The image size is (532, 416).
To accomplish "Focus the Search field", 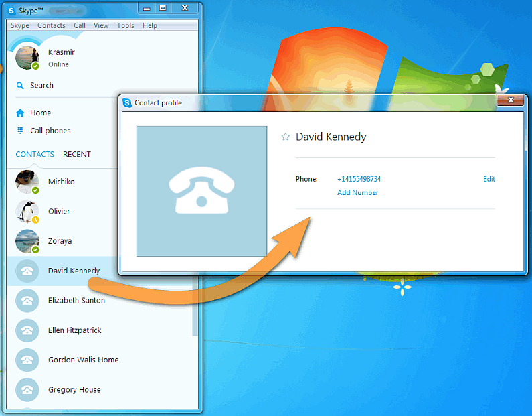I will [x=41, y=85].
